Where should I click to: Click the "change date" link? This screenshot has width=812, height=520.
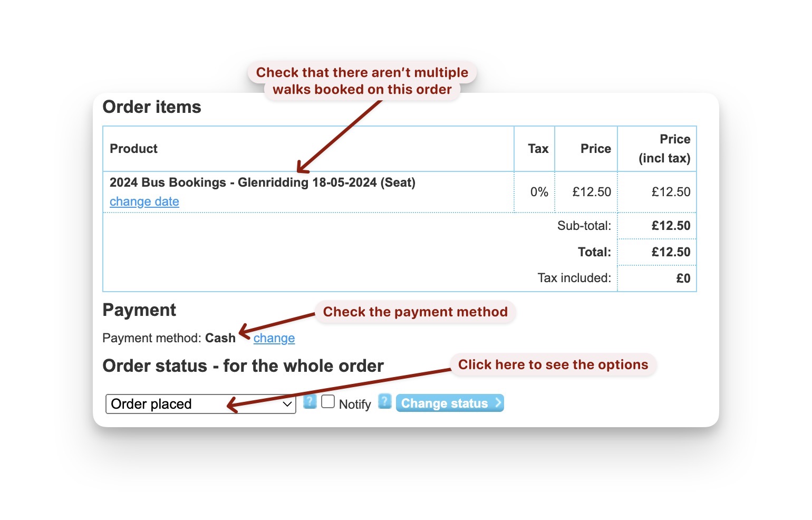144,201
